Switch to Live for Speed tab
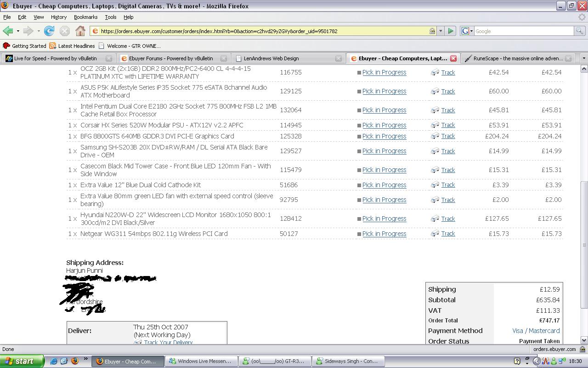588x368 pixels. (58, 58)
